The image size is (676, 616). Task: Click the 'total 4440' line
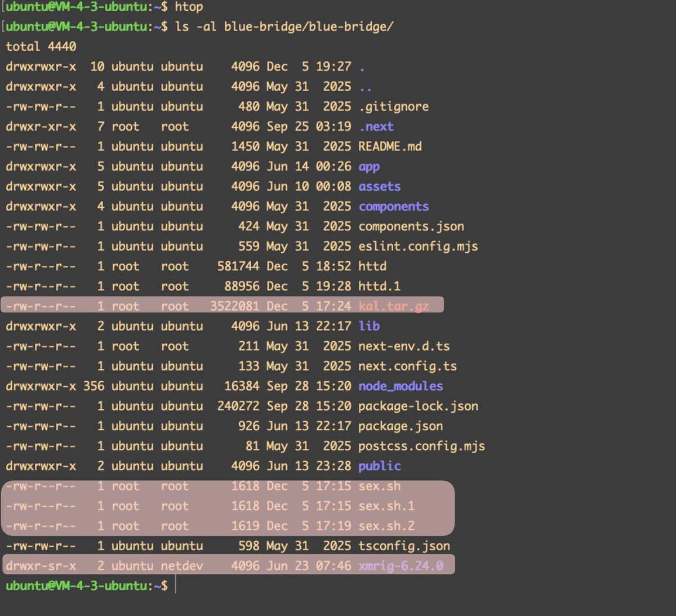(x=41, y=46)
